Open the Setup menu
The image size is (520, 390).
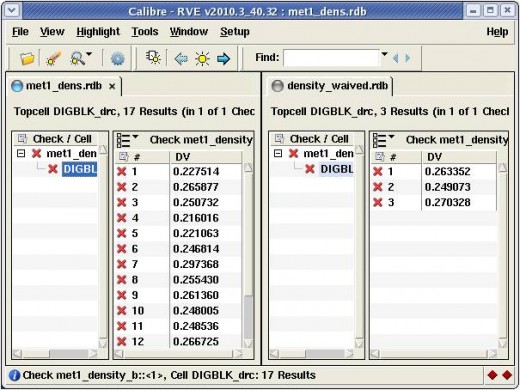[235, 32]
